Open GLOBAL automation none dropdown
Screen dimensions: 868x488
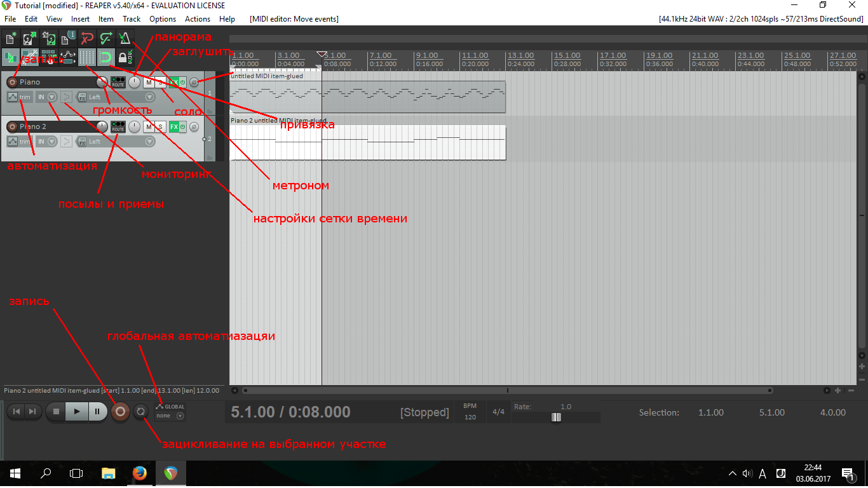pos(170,416)
